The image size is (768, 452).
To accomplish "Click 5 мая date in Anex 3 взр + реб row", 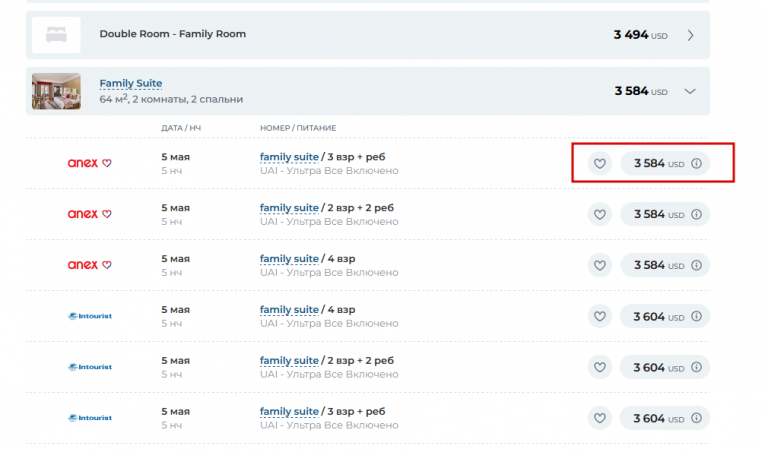I will tap(175, 157).
